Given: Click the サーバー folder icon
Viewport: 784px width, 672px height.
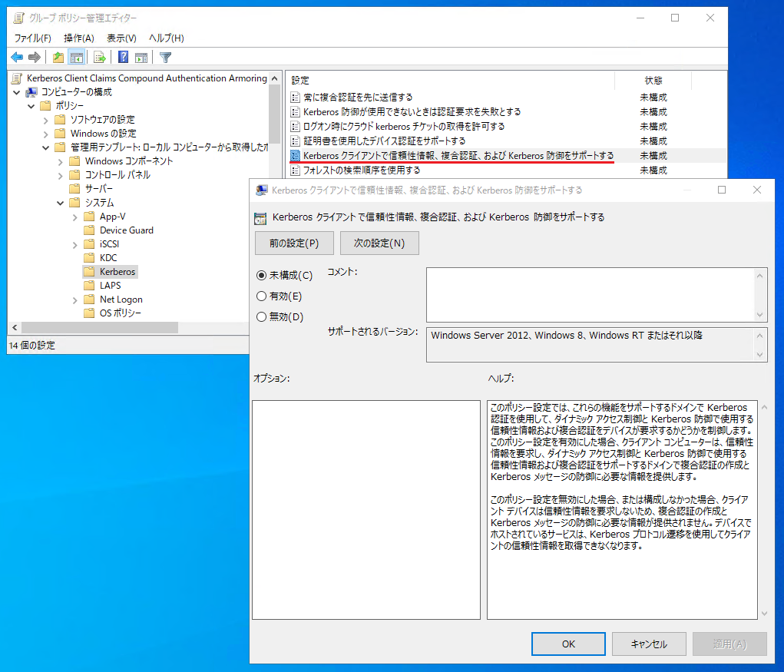Looking at the screenshot, I should click(x=74, y=188).
